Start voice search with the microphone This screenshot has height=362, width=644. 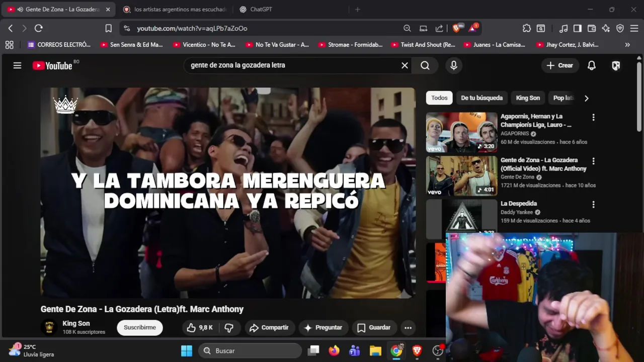pyautogui.click(x=454, y=65)
